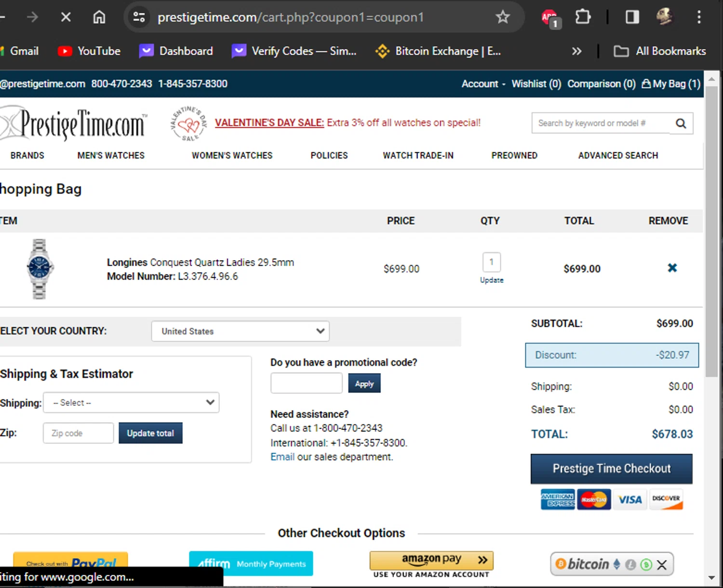The image size is (723, 588).
Task: Open Longines Conquest Quartz Ladies product link
Action: [x=201, y=262]
